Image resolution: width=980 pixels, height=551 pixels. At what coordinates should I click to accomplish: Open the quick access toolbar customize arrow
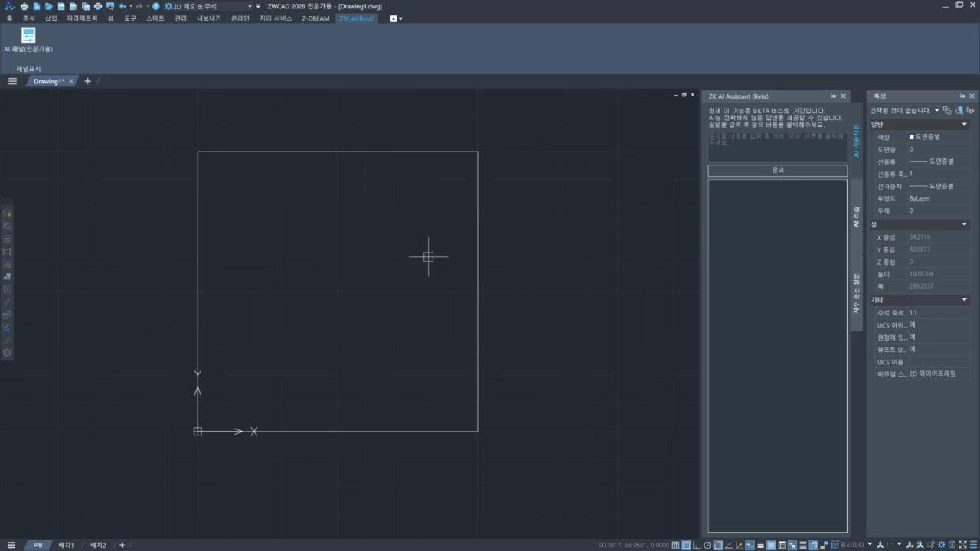[x=258, y=6]
